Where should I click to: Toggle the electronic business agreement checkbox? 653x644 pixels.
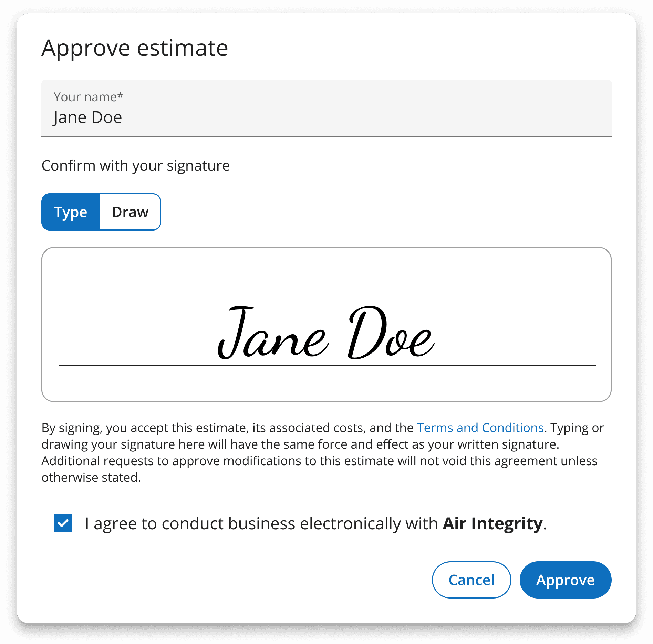[63, 523]
